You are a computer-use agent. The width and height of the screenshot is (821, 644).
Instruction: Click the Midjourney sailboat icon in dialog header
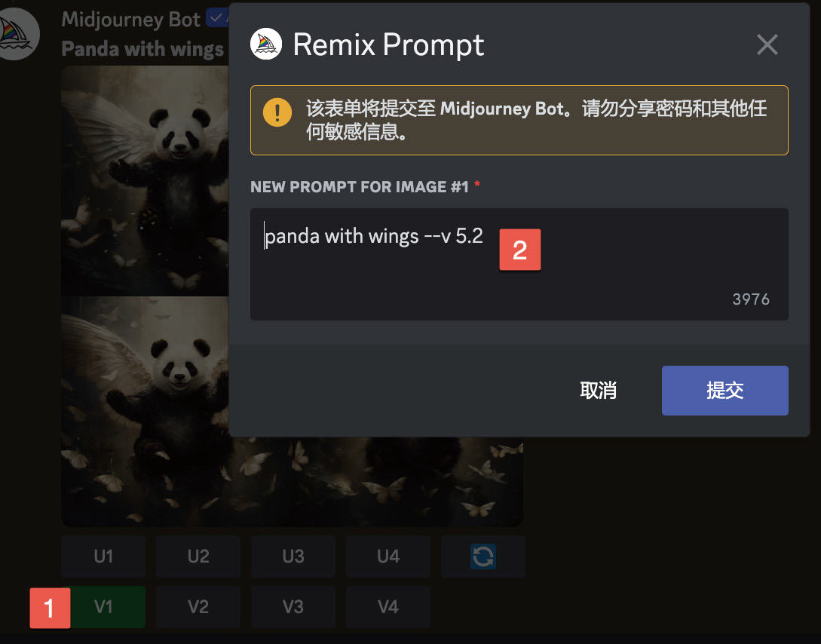[x=266, y=44]
